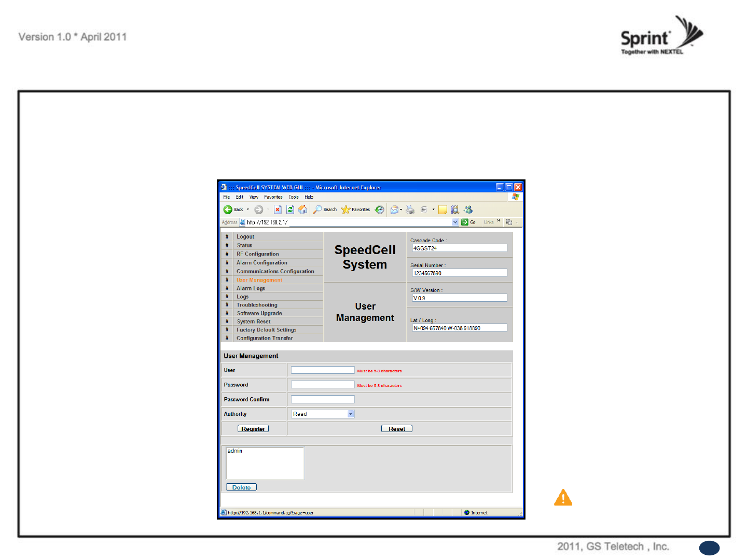Open the Edit menu
Viewport: 747px width, 560px height.
[x=240, y=197]
